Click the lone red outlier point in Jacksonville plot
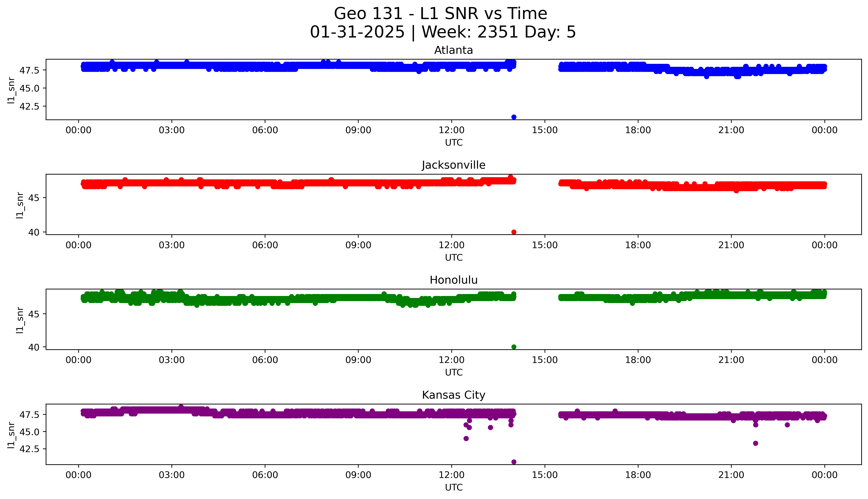The width and height of the screenshot is (868, 499). click(x=514, y=232)
